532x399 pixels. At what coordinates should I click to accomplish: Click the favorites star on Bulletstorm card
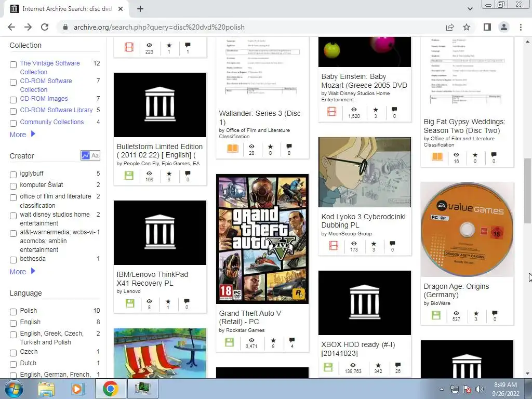169,174
